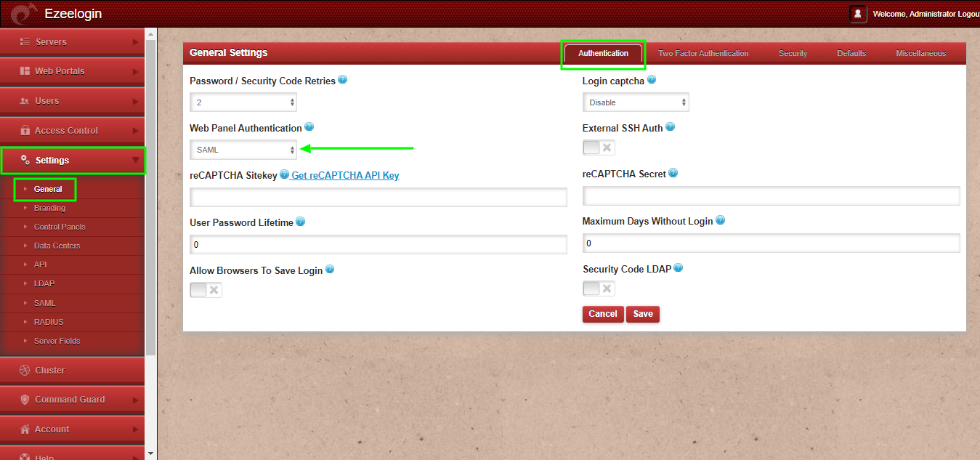Focus the reCAPTCHA Secret input field
Image resolution: width=980 pixels, height=460 pixels.
click(x=772, y=195)
